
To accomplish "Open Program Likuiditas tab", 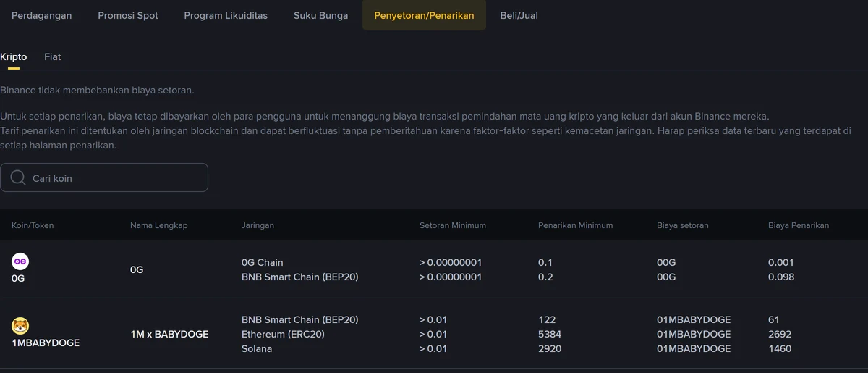I will (226, 15).
